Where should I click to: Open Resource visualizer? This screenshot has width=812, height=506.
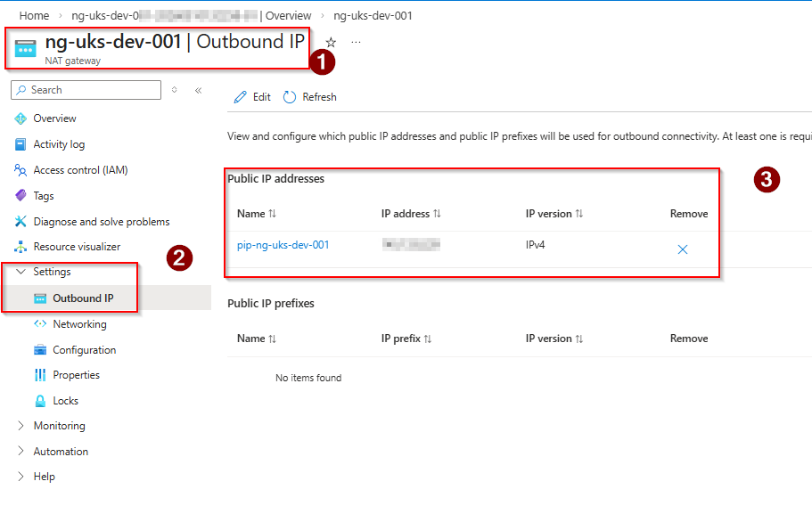77,247
